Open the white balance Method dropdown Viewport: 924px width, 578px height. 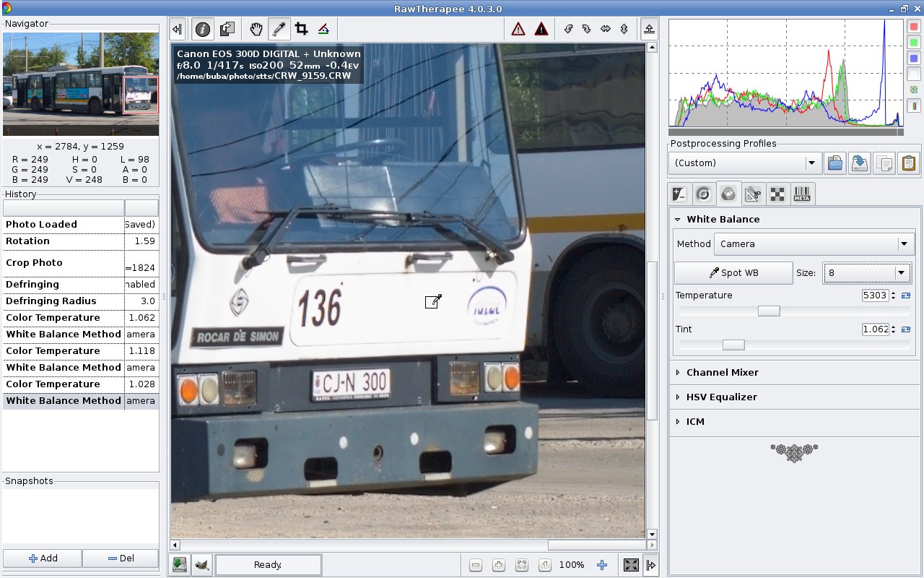click(x=814, y=244)
